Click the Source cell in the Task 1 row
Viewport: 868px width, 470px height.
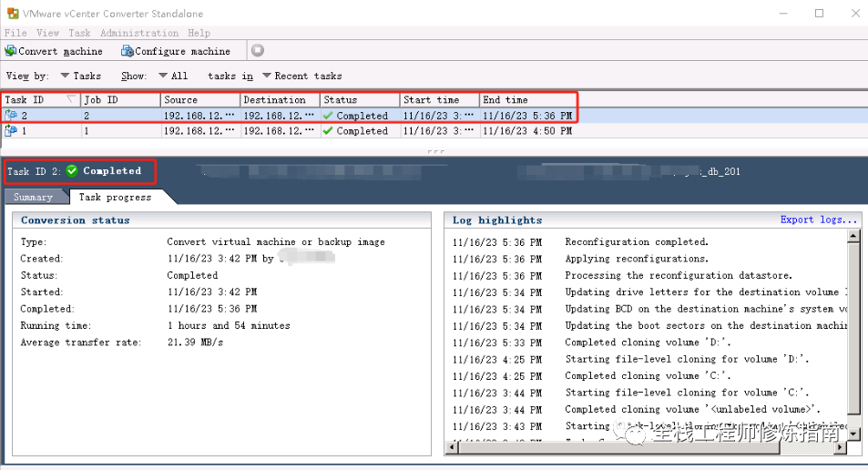pos(199,130)
